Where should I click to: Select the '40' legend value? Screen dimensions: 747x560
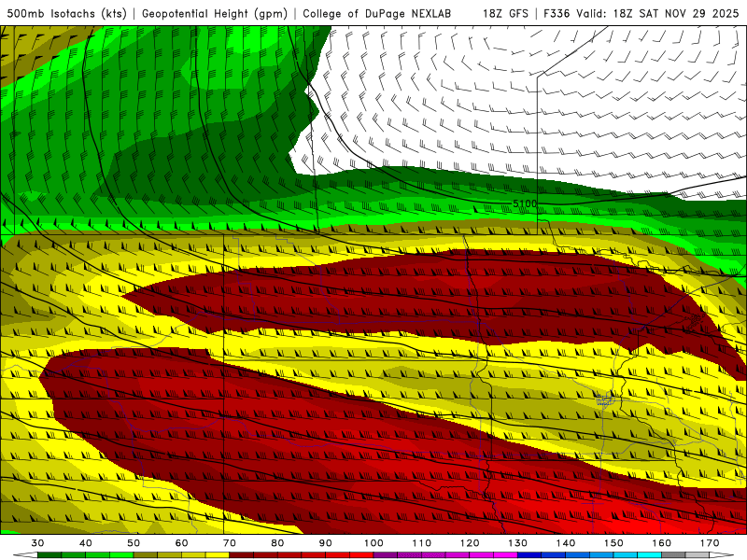(86, 543)
